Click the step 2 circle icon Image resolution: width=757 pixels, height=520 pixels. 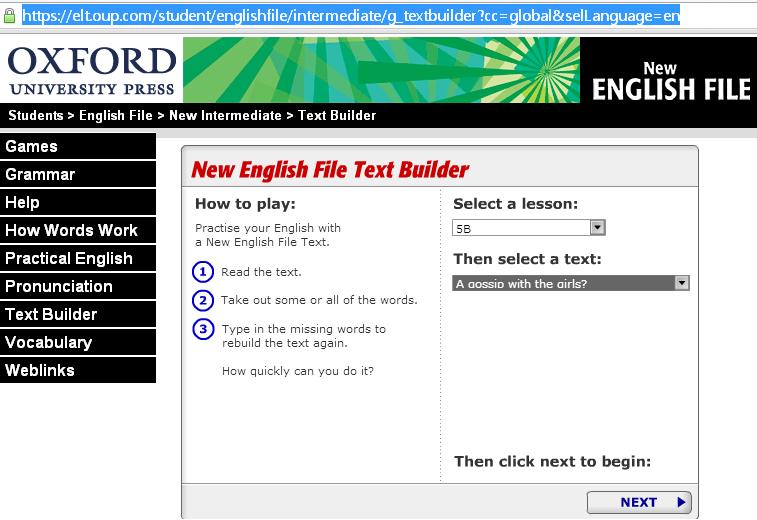click(203, 300)
